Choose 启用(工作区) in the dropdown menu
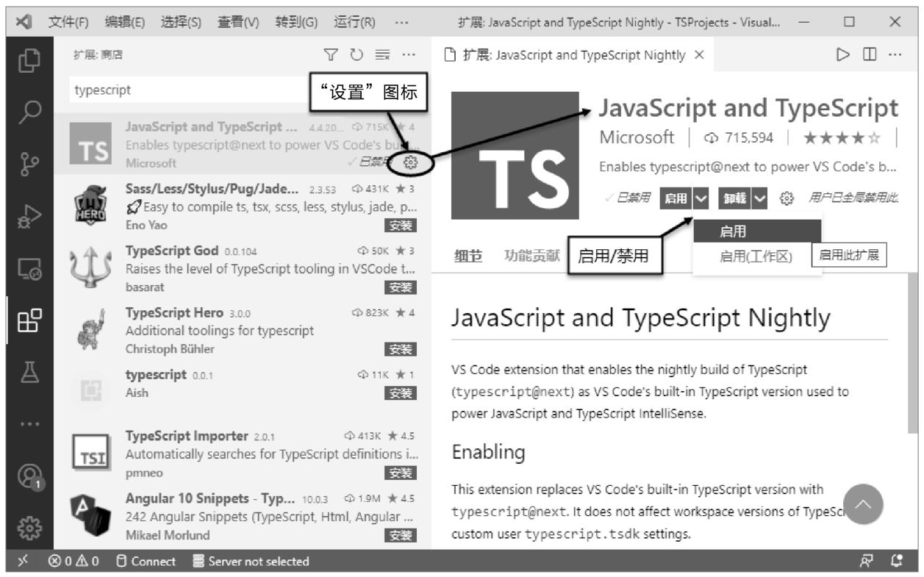The height and width of the screenshot is (577, 924). coord(757,257)
